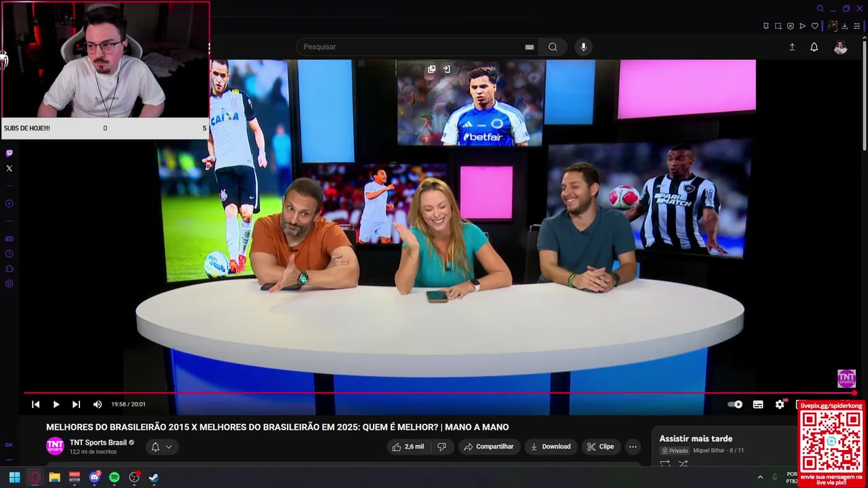Toggle playlist shuffle icon
868x488 pixels.
(x=683, y=464)
